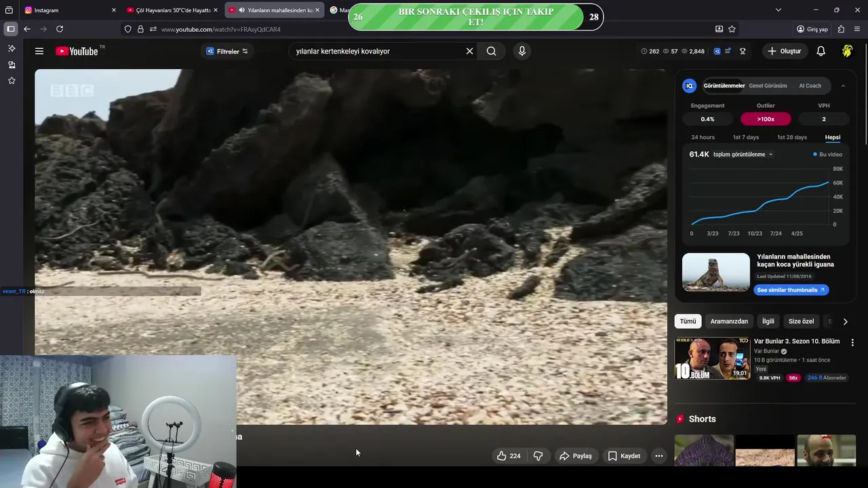Image resolution: width=868 pixels, height=488 pixels.
Task: Open the browser application menu
Action: [x=857, y=29]
